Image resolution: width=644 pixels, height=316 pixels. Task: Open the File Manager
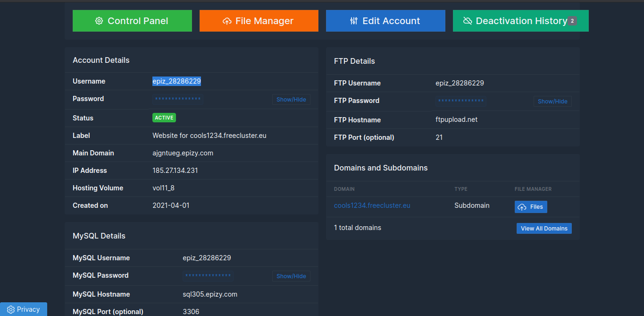(x=259, y=21)
